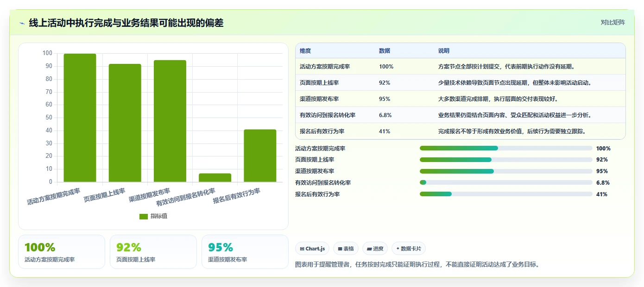Click the 表格 tag chip

[346, 249]
